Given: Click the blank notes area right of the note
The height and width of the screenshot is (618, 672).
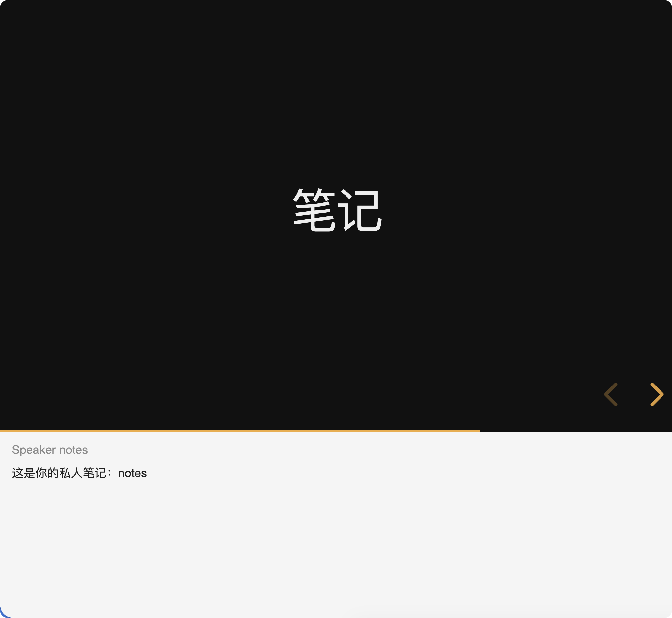Looking at the screenshot, I should (x=401, y=473).
